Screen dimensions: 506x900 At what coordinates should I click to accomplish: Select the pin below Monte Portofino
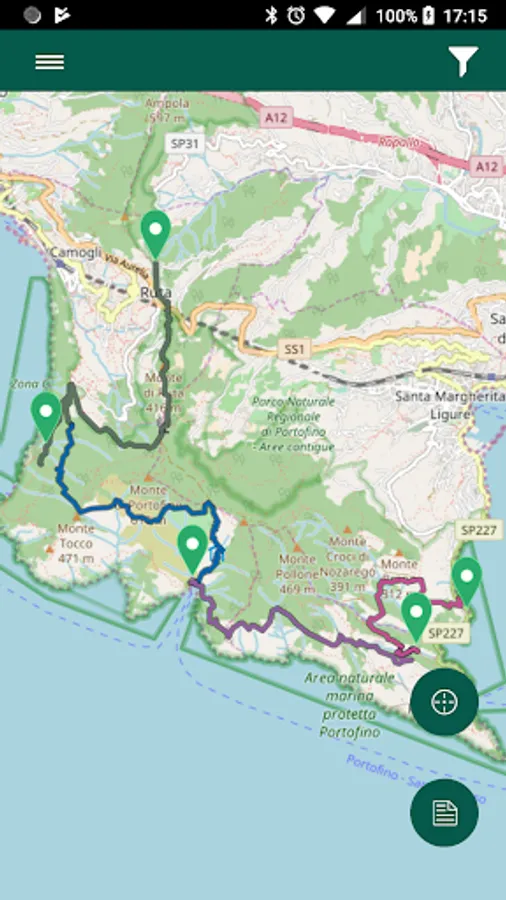pyautogui.click(x=192, y=548)
